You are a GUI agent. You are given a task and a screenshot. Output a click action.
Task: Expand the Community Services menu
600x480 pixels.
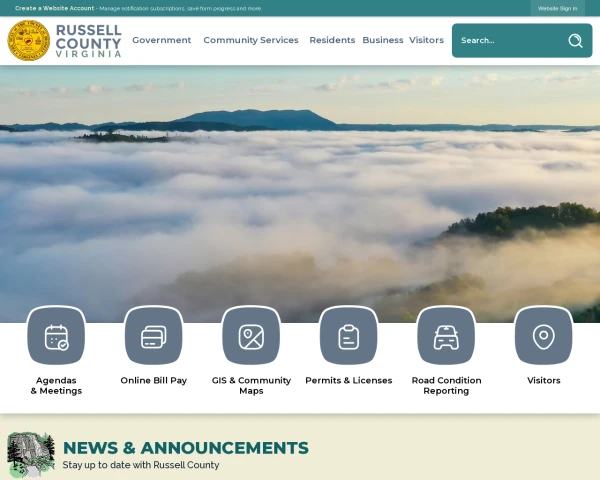250,40
